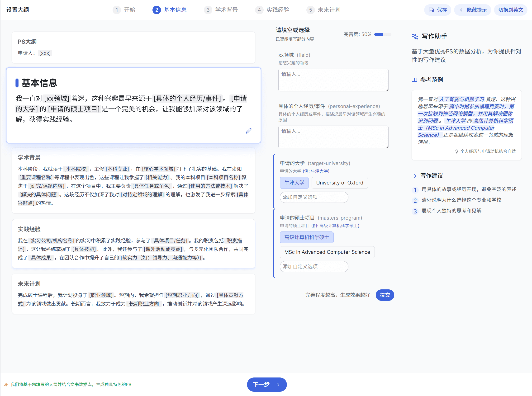Click the 写作助手 sparkle icon
Image resolution: width=532 pixels, height=396 pixels.
click(x=415, y=36)
